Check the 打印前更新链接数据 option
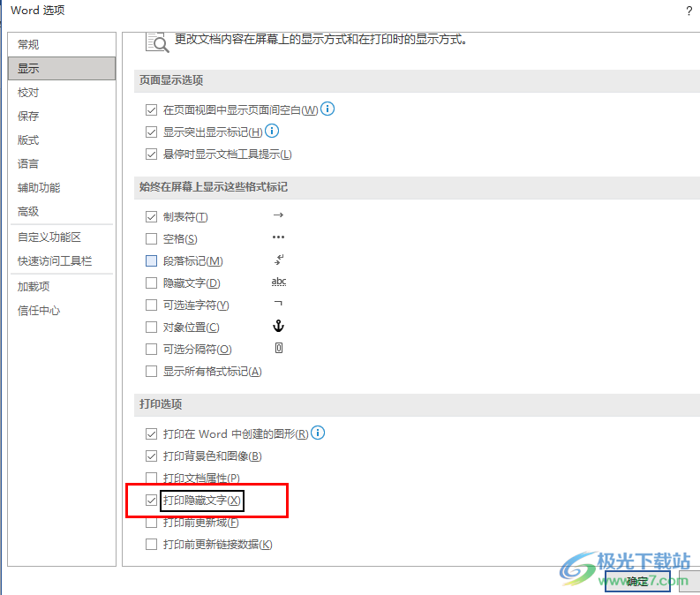 (151, 545)
